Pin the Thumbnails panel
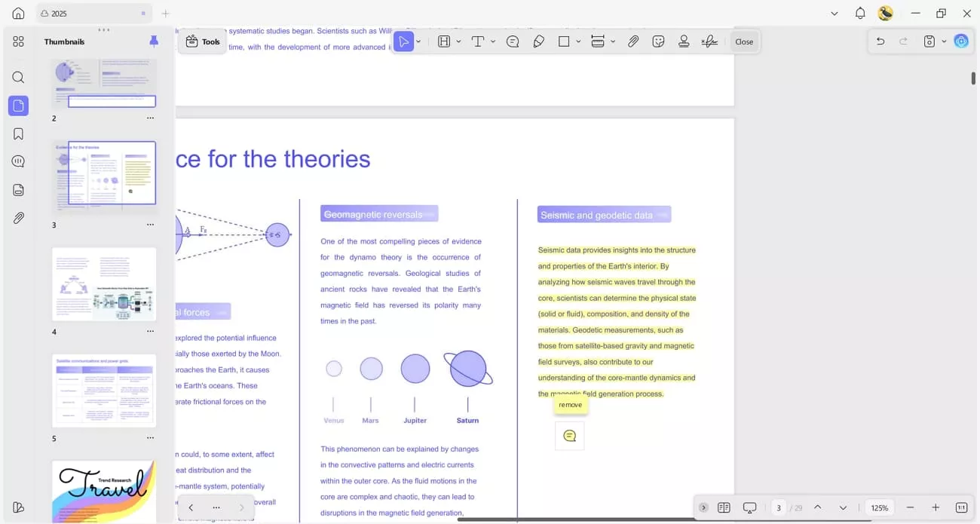The image size is (980, 524). (154, 41)
